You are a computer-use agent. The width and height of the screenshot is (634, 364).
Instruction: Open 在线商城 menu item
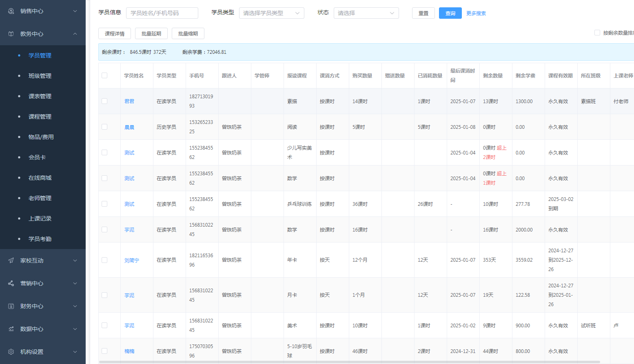[40, 178]
